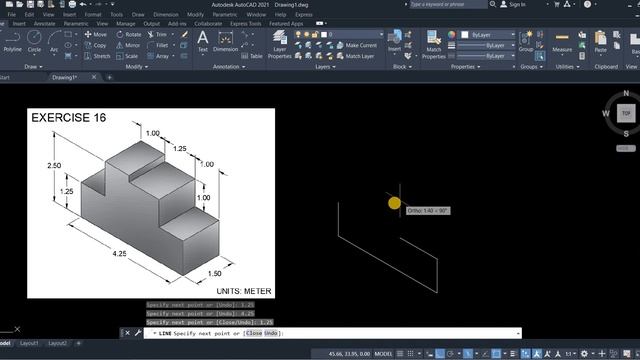Expand the Annotation panel
This screenshot has width=640, height=360.
point(229,67)
